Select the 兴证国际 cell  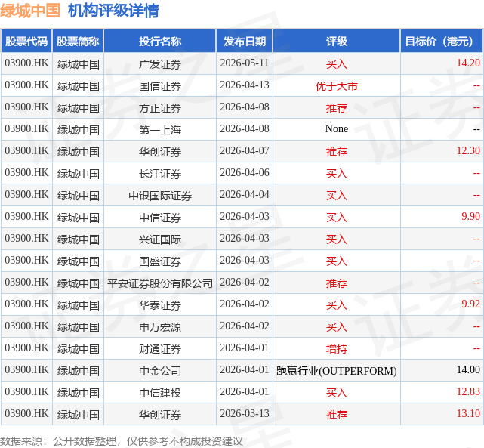(x=160, y=239)
